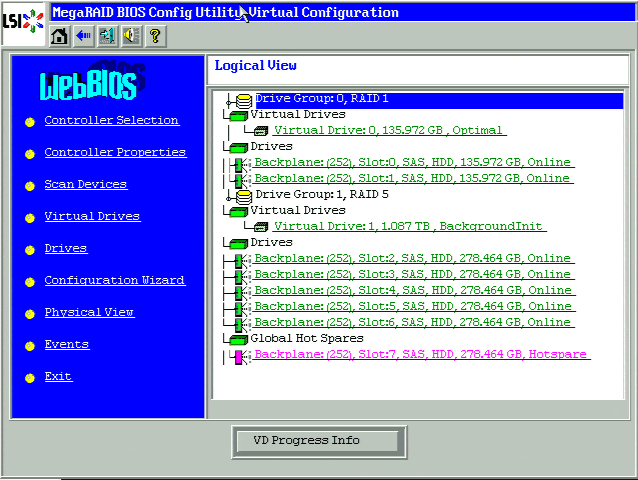
Task: Click Virtual Drives label under RAID 5
Action: point(298,211)
